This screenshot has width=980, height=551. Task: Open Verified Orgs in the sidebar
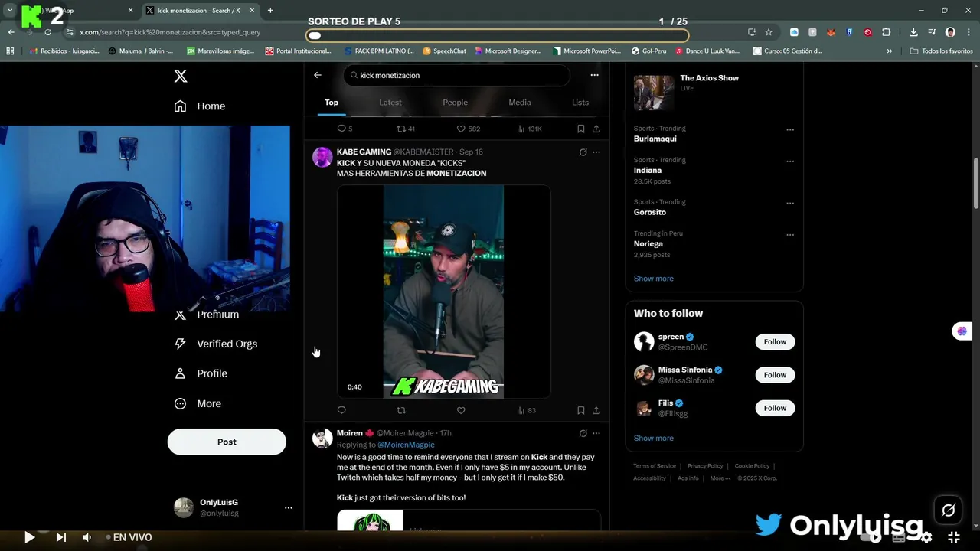(215, 344)
